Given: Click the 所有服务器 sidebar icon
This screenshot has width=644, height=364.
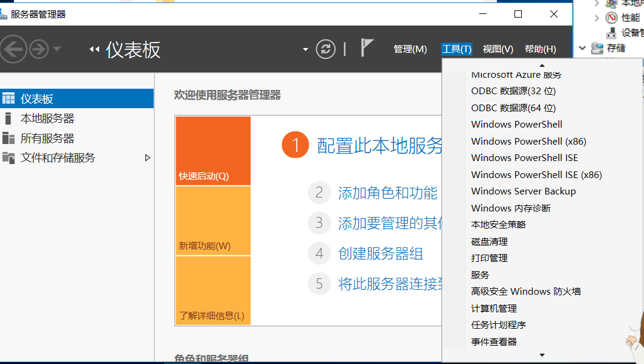Looking at the screenshot, I should (x=9, y=139).
